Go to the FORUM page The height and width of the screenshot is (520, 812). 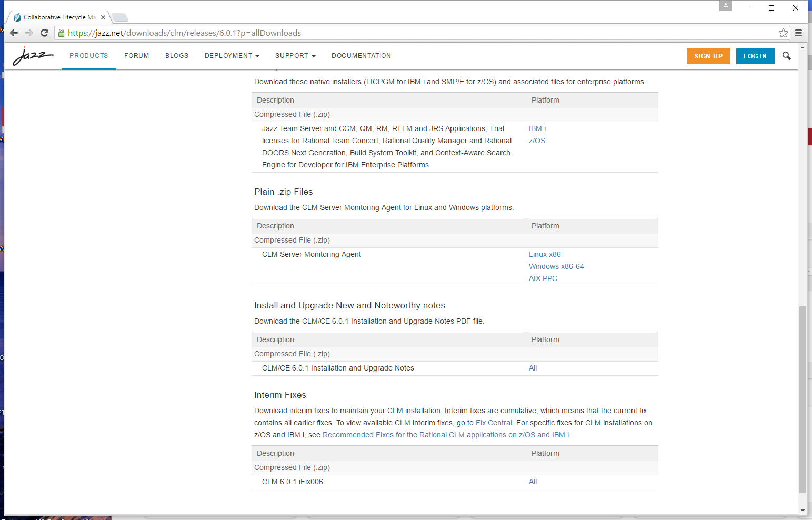(x=137, y=56)
